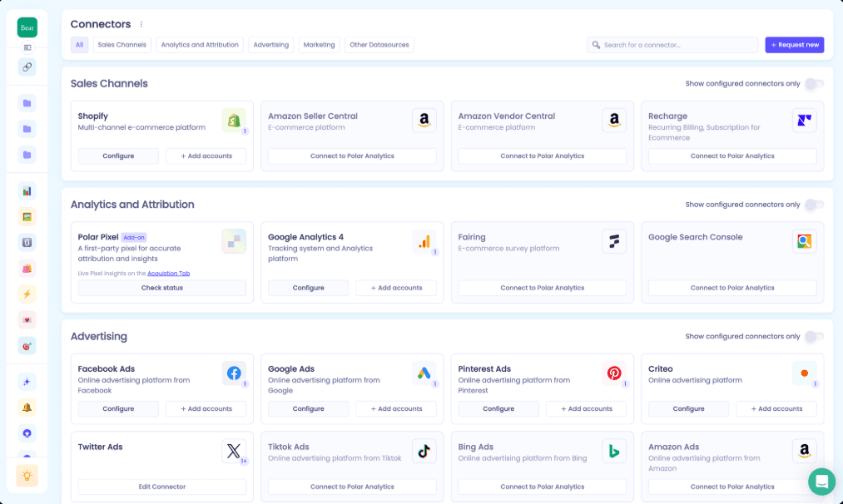Viewport: 843px width, 504px height.
Task: Connect Fairing to Polar Analytics
Action: point(542,288)
